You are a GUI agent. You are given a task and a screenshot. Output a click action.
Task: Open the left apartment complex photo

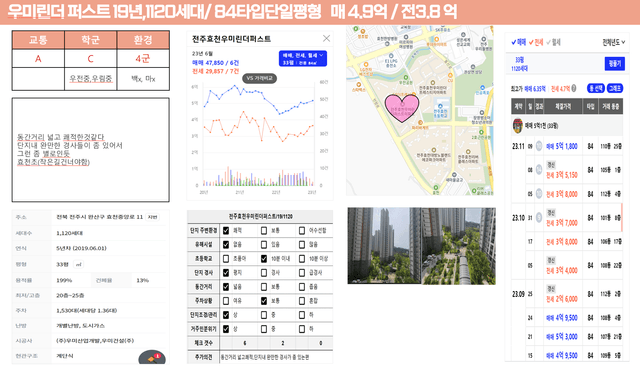tap(384, 246)
